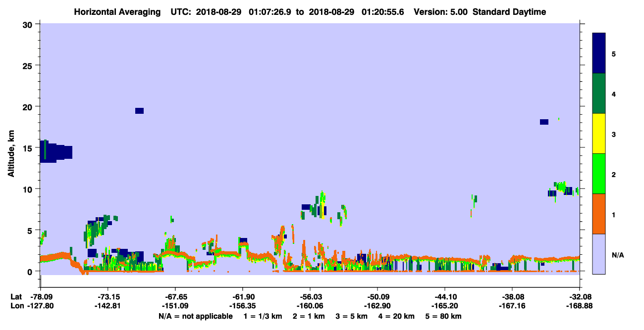Click 'Version: 5.00' in the title

click(x=441, y=12)
